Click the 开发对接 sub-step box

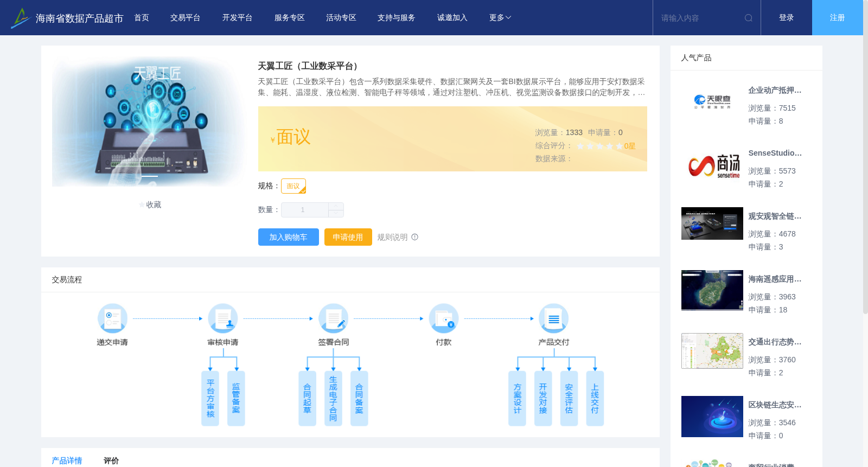[543, 399]
